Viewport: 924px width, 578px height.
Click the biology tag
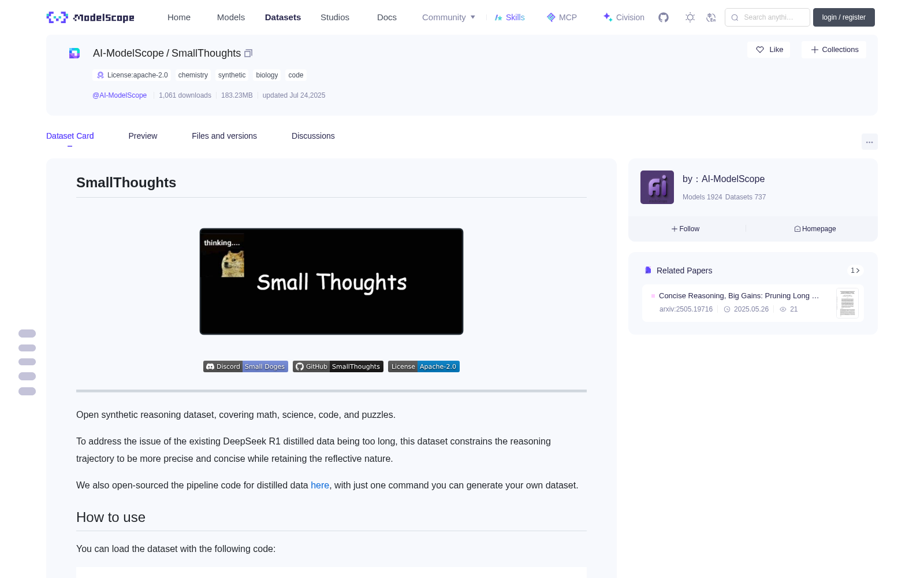pos(267,75)
